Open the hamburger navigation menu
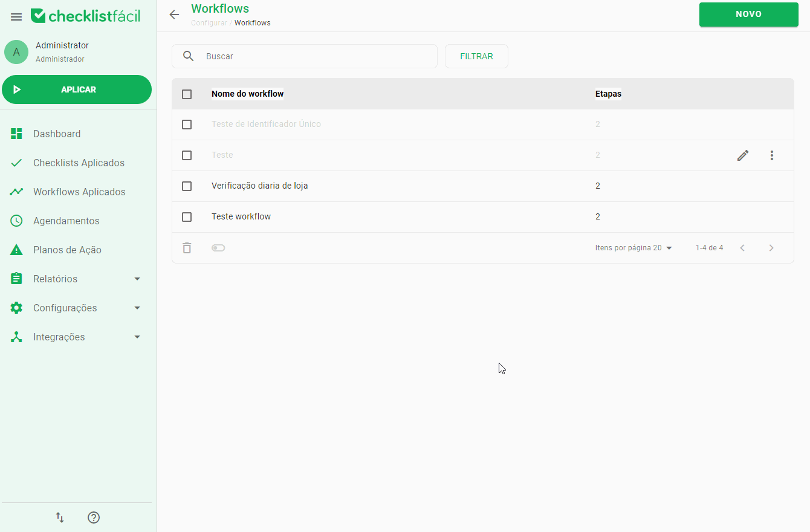This screenshot has width=810, height=532. pos(16,16)
